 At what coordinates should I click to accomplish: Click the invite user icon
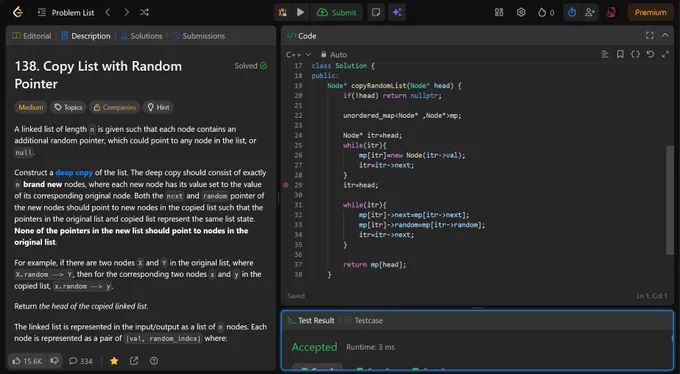point(589,13)
